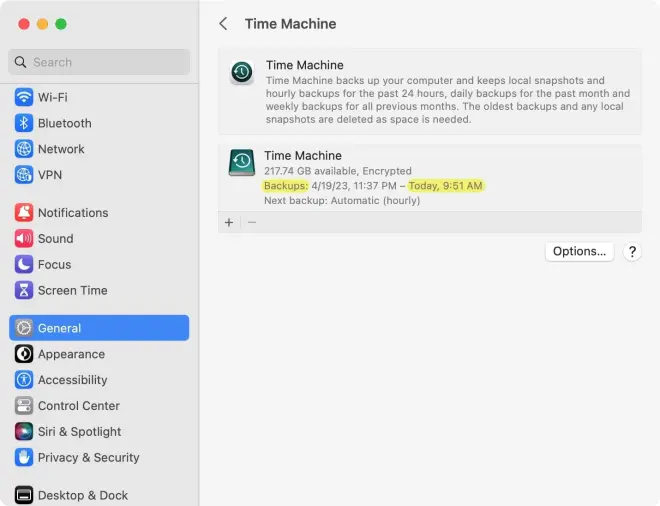Select Siri & Spotlight label
Image resolution: width=660 pixels, height=506 pixels.
coord(80,431)
